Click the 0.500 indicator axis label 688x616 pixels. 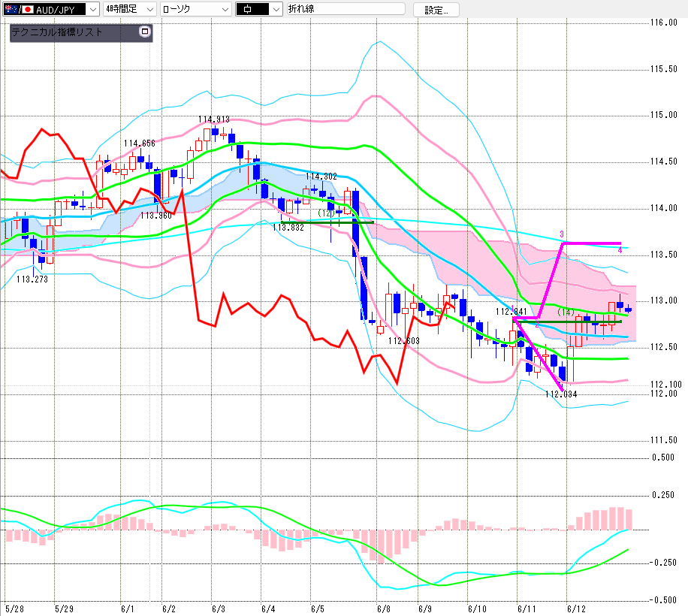coord(663,457)
